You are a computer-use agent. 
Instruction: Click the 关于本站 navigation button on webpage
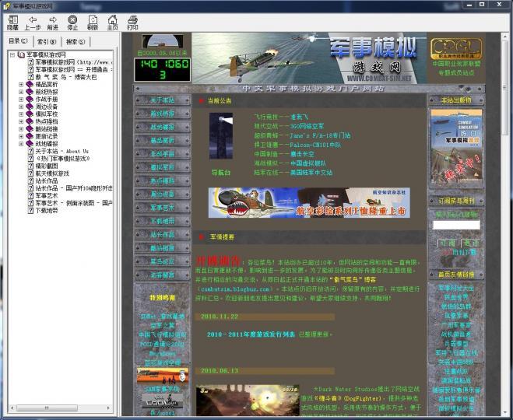[x=163, y=100]
